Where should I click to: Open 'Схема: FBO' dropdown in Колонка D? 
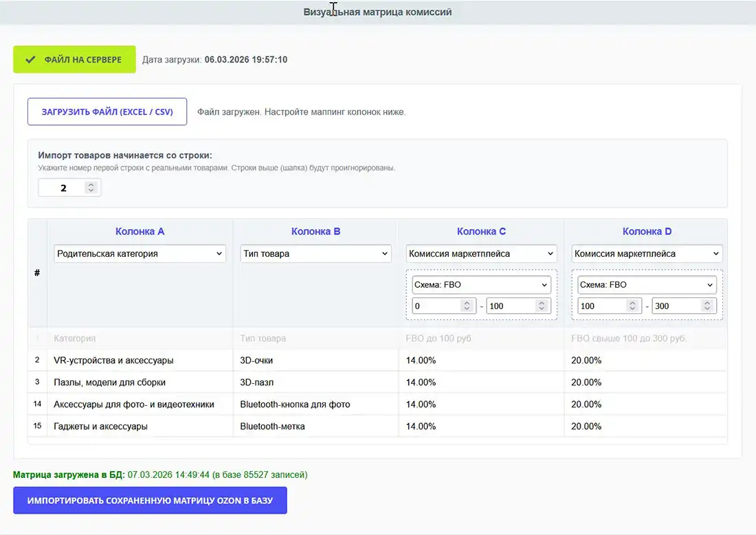click(x=647, y=285)
